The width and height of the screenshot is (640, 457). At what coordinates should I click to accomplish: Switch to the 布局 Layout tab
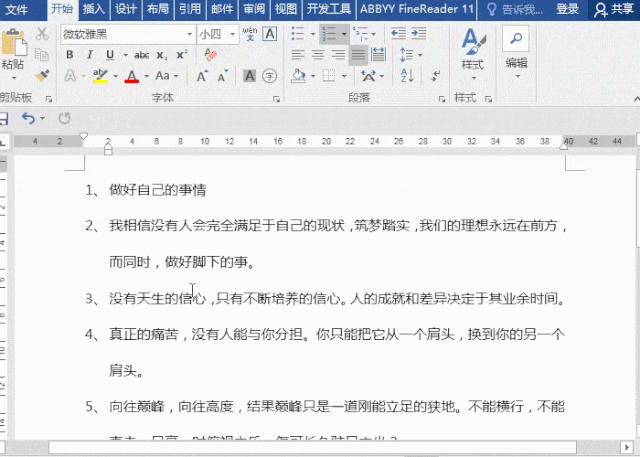158,9
